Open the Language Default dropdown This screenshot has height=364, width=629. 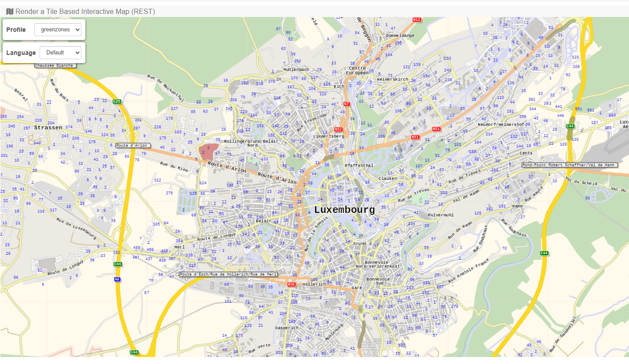point(61,53)
